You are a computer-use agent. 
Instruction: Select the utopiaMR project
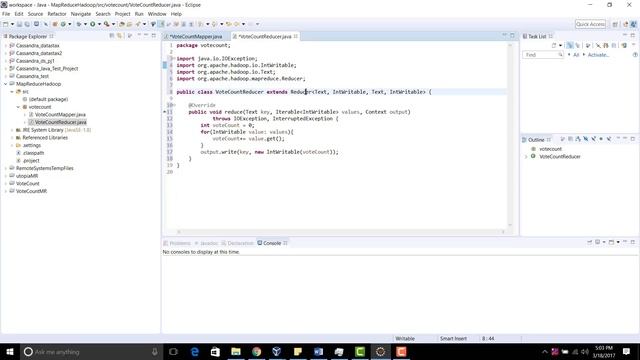tap(27, 176)
